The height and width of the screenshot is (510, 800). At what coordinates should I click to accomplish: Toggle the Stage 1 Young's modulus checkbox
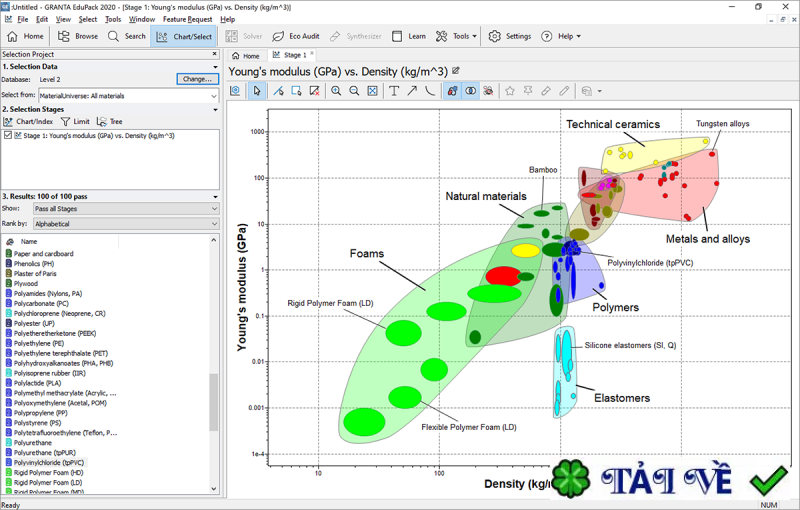click(8, 135)
